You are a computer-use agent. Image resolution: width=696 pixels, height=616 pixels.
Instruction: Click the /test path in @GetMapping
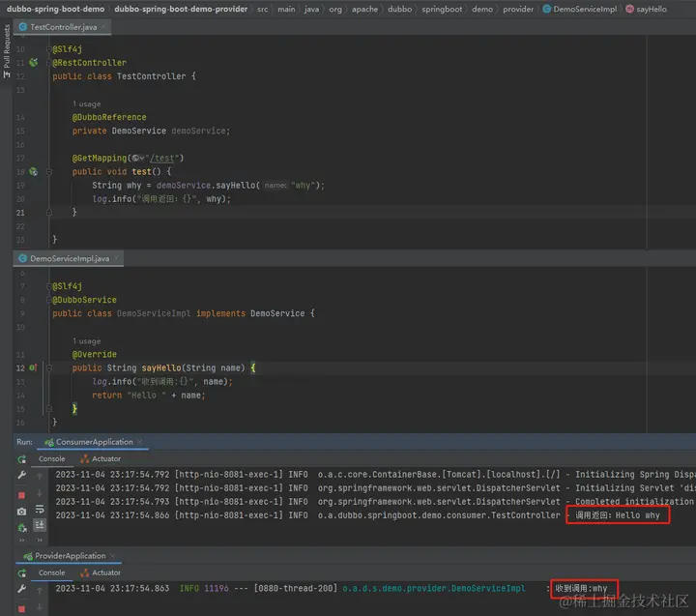coord(162,158)
